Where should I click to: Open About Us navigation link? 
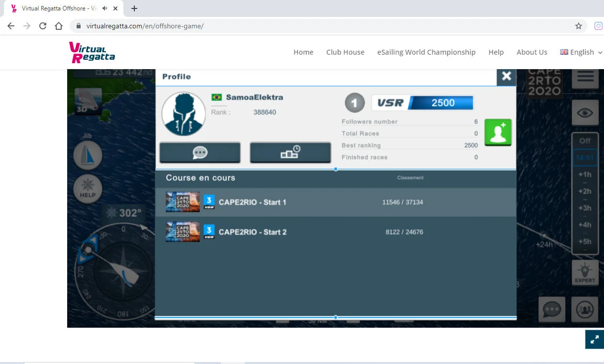click(532, 52)
